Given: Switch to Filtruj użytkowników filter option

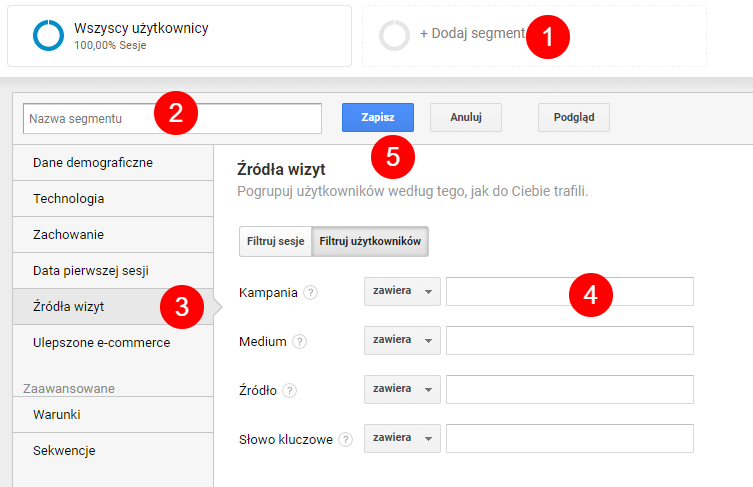Looking at the screenshot, I should [370, 241].
